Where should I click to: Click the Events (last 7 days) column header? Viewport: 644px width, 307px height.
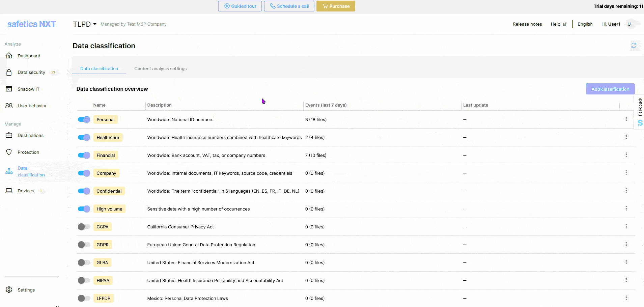(326, 105)
